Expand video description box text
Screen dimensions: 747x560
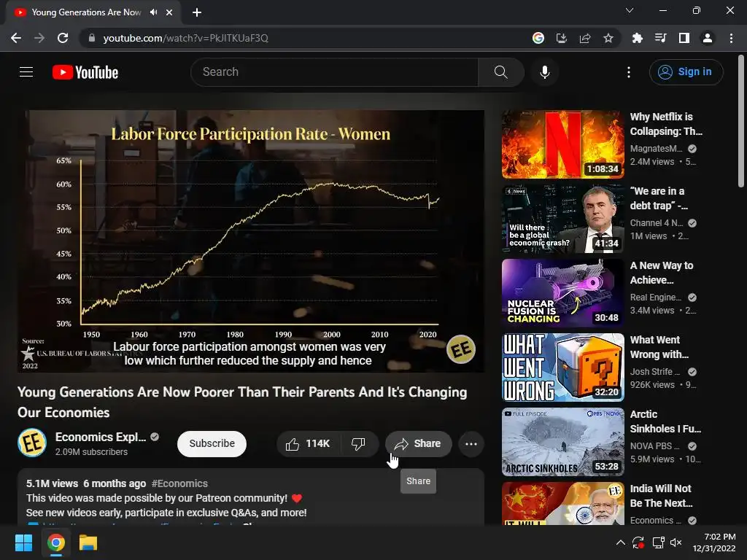[x=251, y=497]
